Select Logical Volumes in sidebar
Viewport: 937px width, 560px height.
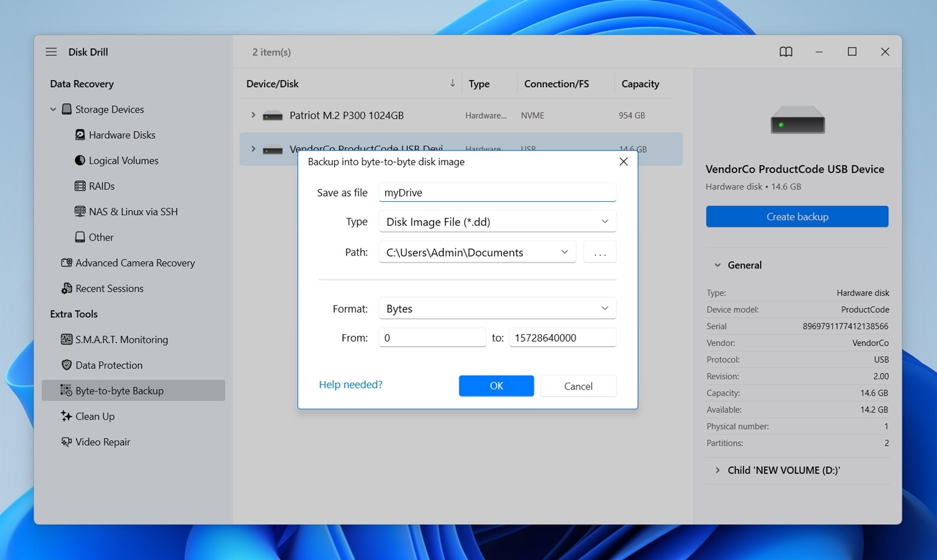123,160
